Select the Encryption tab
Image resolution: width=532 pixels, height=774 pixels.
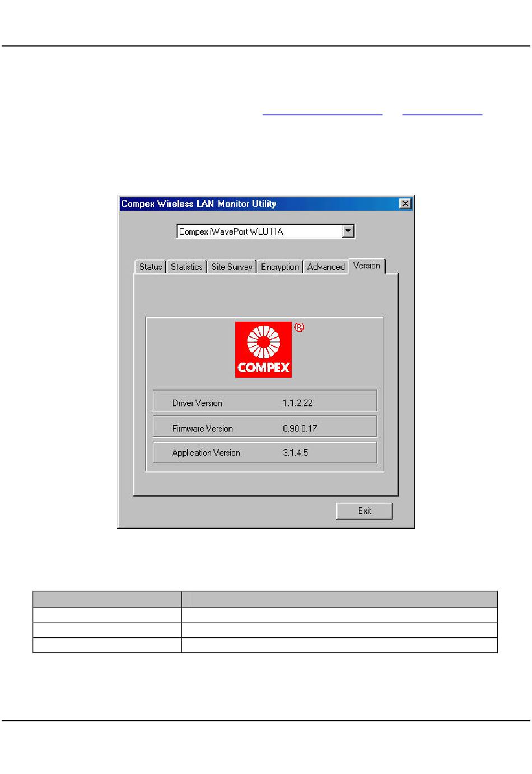(279, 267)
